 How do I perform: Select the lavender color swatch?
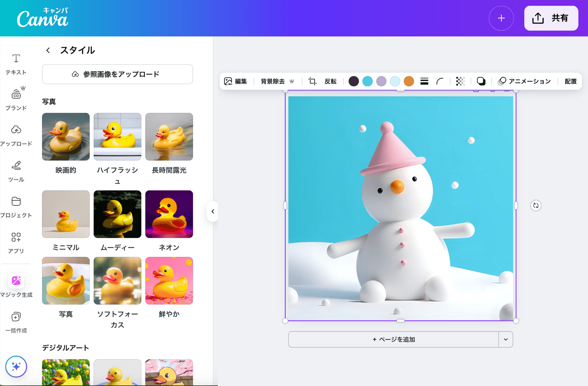pos(381,81)
